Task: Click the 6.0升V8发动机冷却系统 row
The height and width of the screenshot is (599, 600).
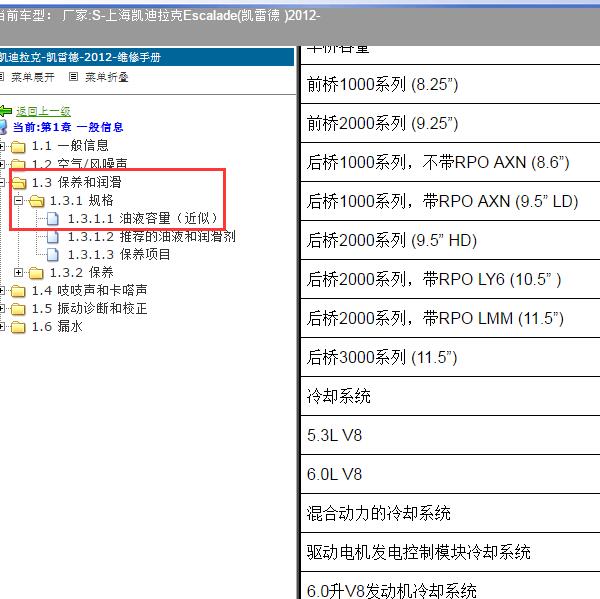Action: click(450, 586)
